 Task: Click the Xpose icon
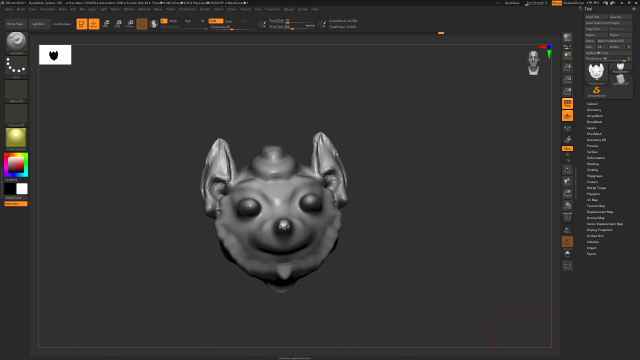point(567,266)
